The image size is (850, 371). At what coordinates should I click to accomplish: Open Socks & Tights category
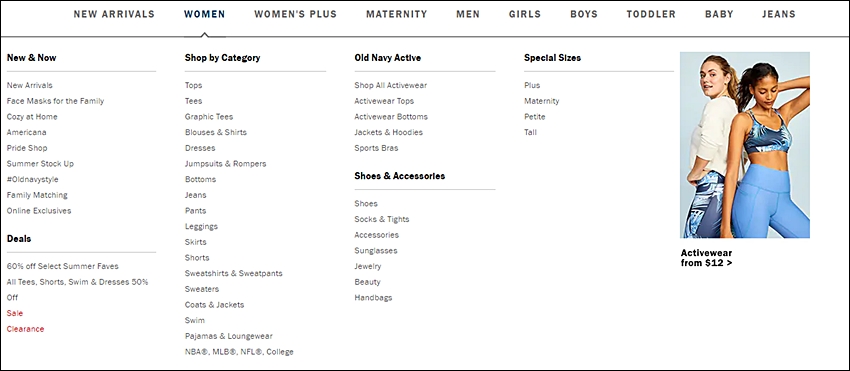point(382,219)
